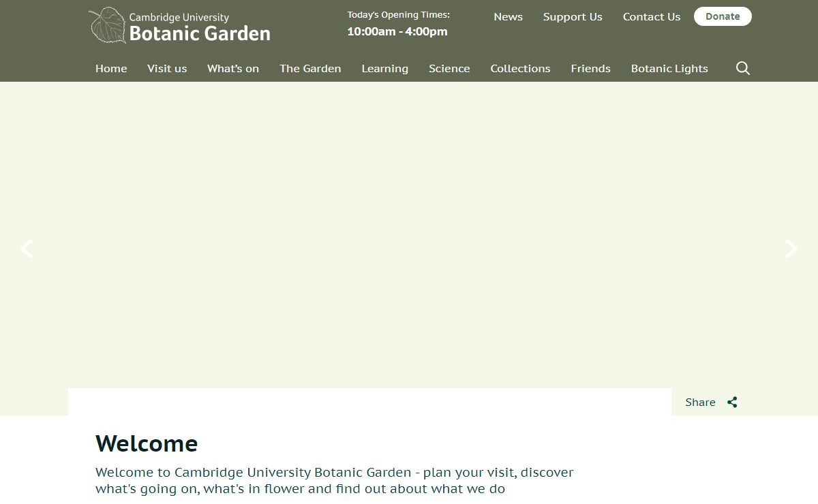Click the leaf logo icon
Image resolution: width=818 pixels, height=504 pixels.
pos(107,25)
